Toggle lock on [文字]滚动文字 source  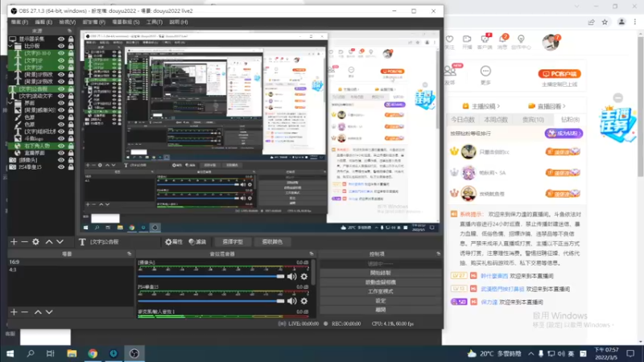click(x=71, y=96)
